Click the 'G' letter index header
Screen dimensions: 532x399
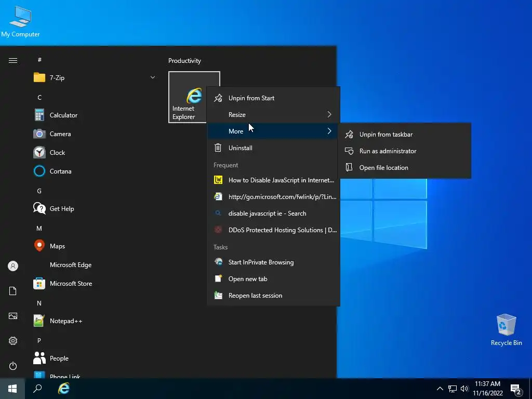[39, 191]
